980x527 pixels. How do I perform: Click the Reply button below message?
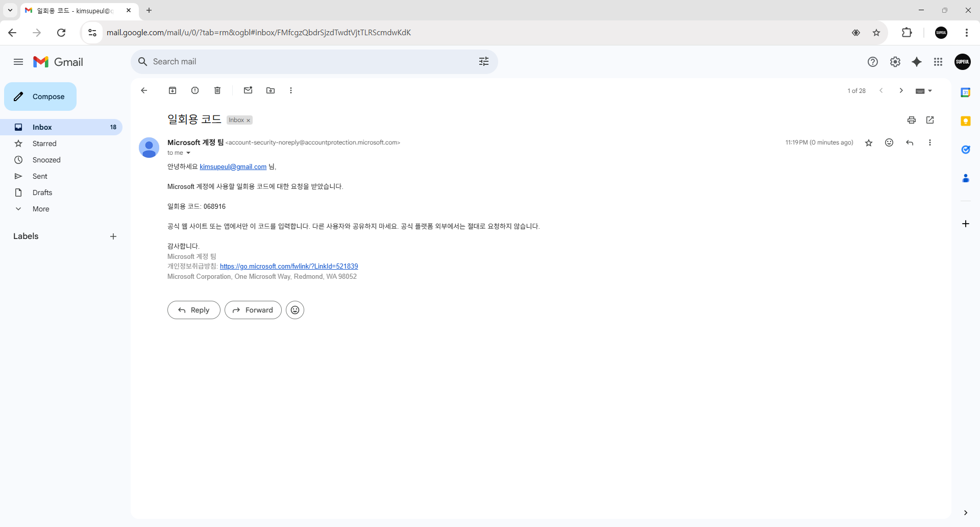(194, 310)
